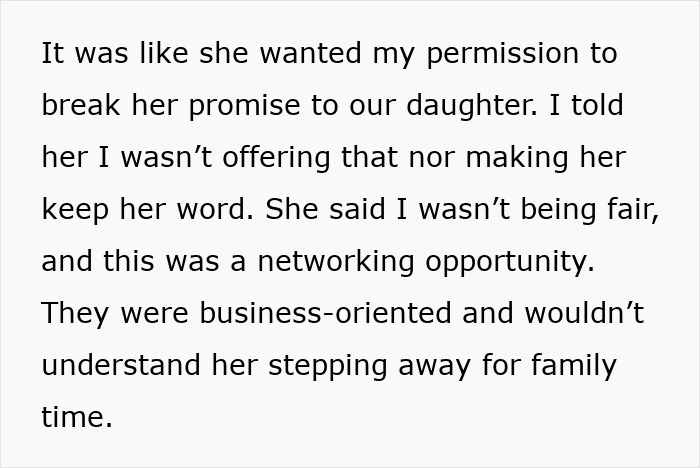Select the word "opportunity"

[x=510, y=263]
